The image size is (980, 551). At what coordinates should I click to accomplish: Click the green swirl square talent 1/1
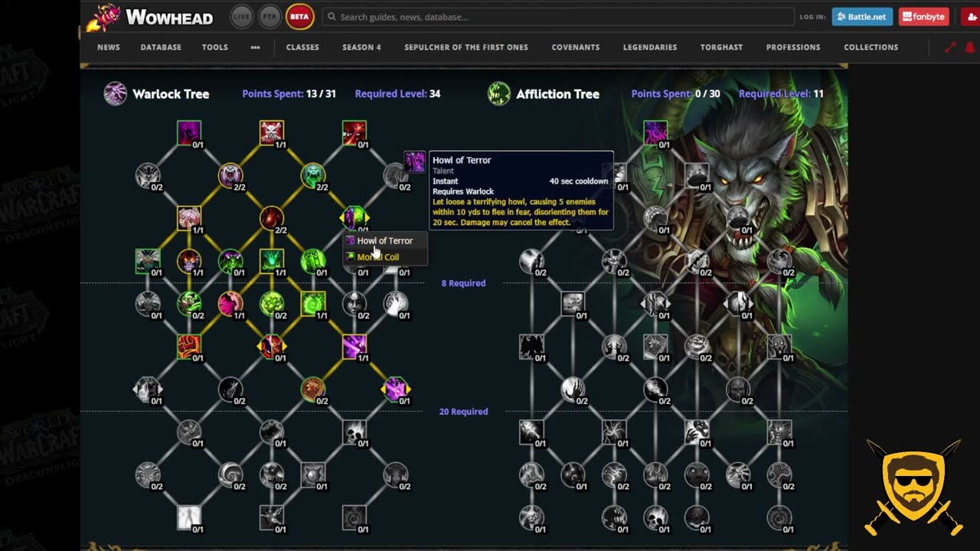312,304
